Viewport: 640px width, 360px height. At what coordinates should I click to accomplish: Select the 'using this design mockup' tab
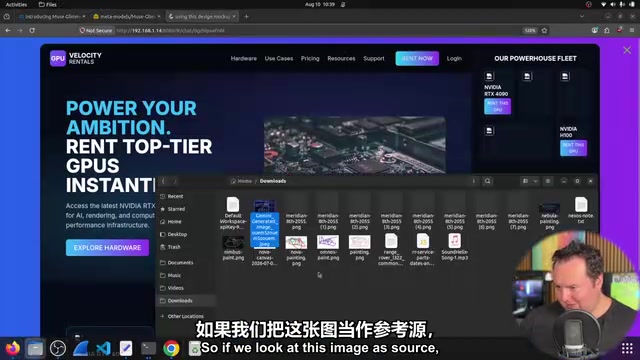[x=202, y=16]
